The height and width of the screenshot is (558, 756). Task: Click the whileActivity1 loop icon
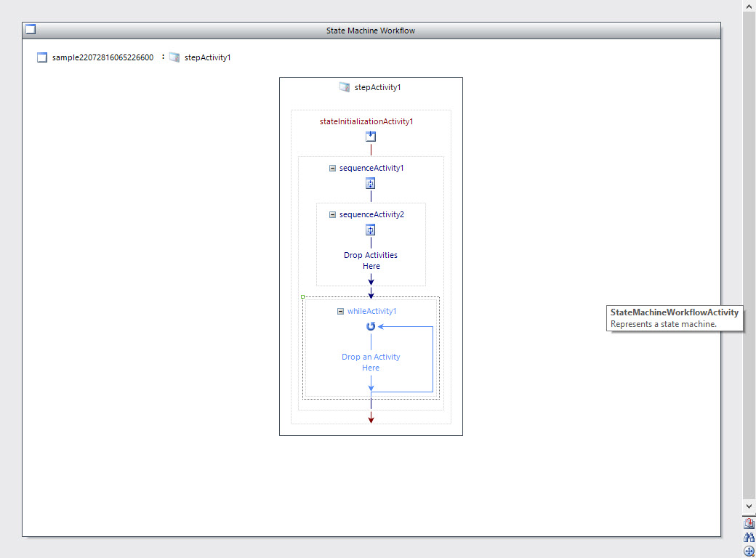(371, 327)
